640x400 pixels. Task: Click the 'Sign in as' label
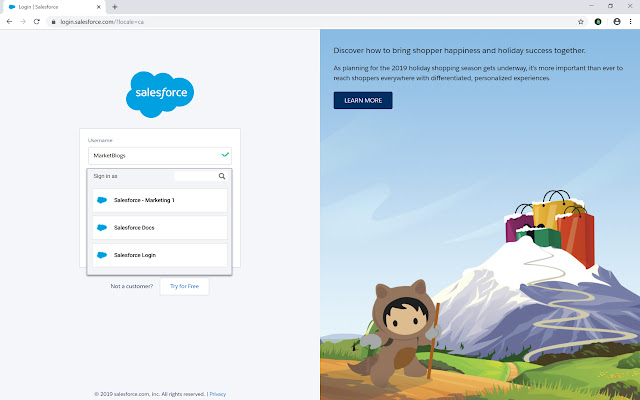(x=105, y=176)
